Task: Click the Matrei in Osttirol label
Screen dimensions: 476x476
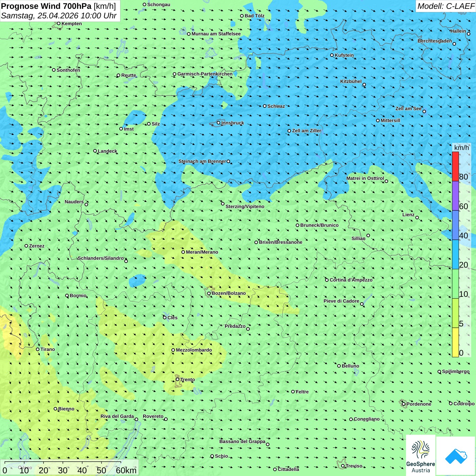Action: 365,178
